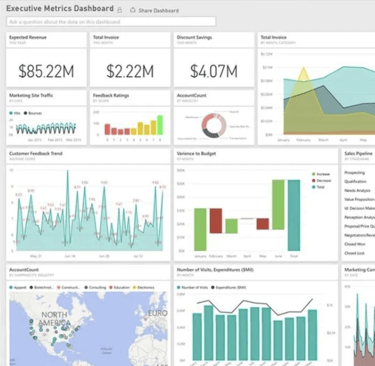Screen dimensions: 375x366
Task: Select Closed Won stage in Sales Pipeline
Action: pyautogui.click(x=355, y=244)
